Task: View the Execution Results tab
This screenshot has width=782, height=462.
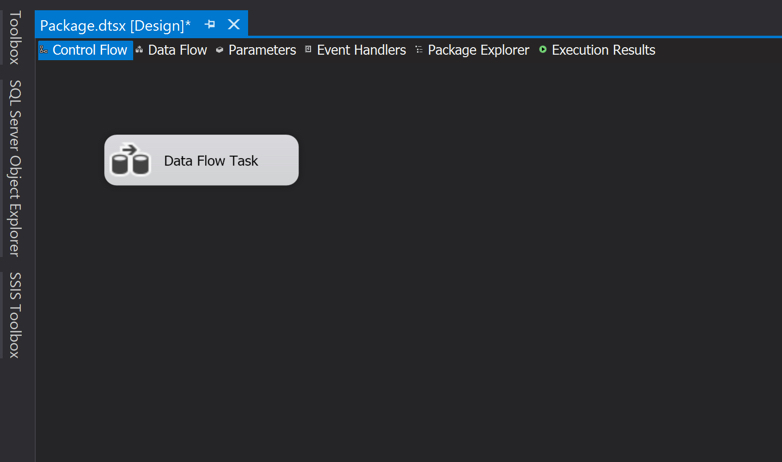Action: pyautogui.click(x=603, y=50)
